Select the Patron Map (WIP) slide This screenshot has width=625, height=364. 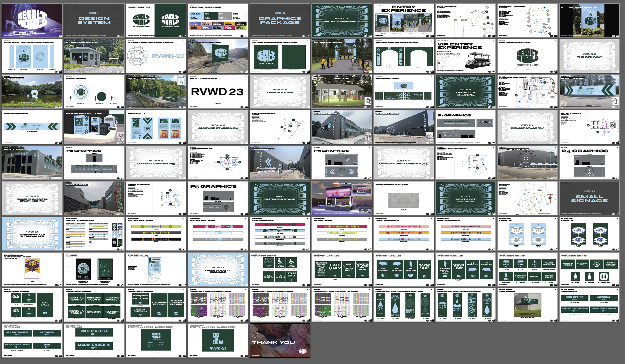156,269
